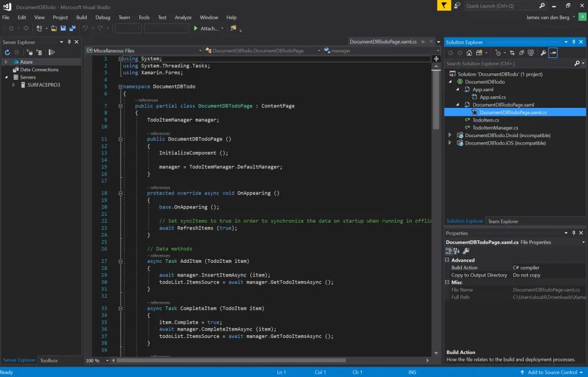Open the DocumentDBTodoPage class dropdown
The width and height of the screenshot is (588, 377).
[319, 50]
